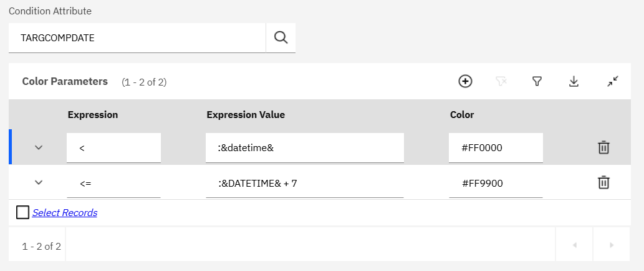Expand details of the second row
The width and height of the screenshot is (644, 271).
39,182
